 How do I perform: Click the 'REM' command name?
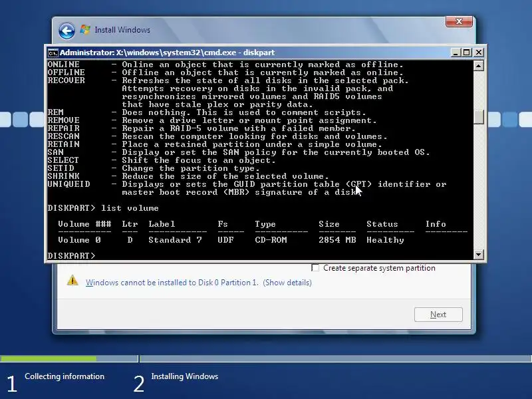55,112
